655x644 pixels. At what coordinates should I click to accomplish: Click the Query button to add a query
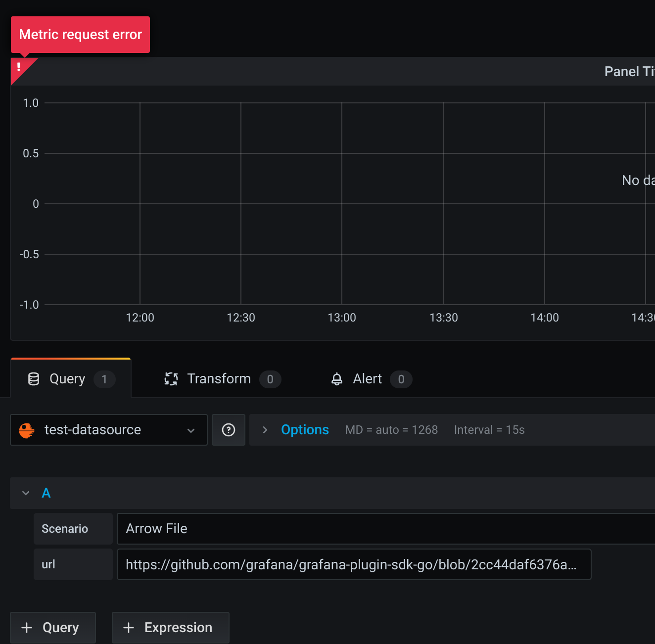(x=52, y=627)
